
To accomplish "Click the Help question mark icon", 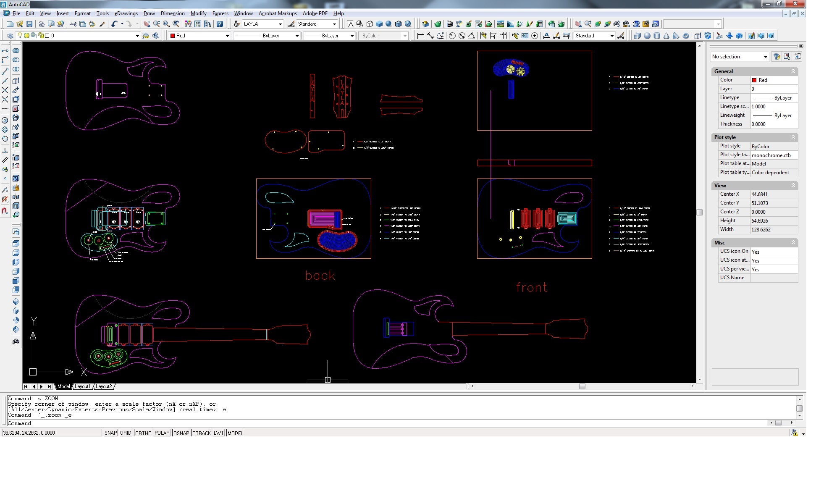I will point(220,24).
